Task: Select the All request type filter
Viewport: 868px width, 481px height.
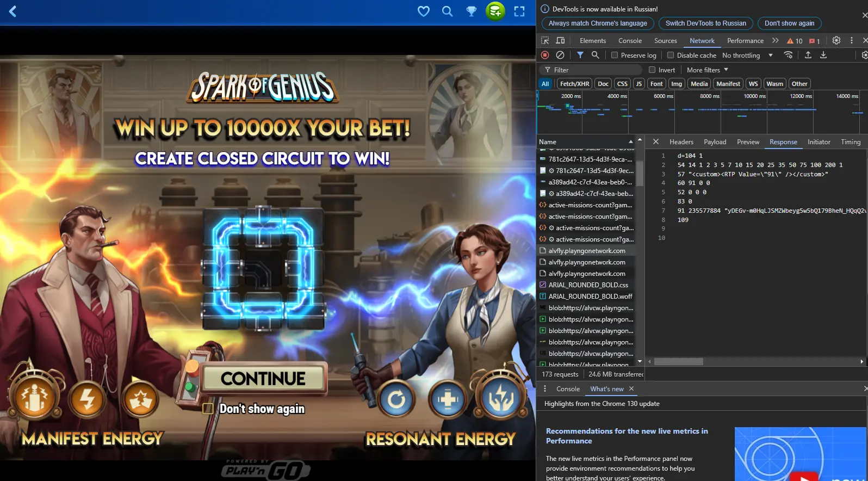Action: tap(545, 84)
